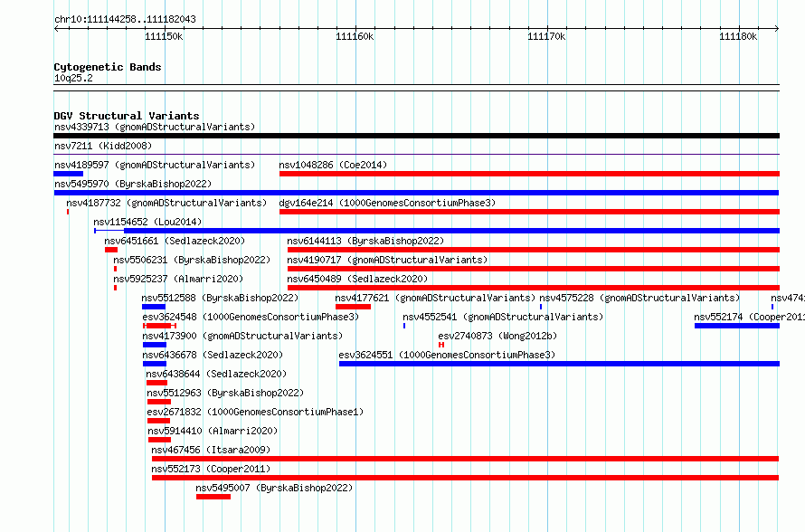Click nsv4173900 gnomADStructuralVariants label
Screen dimensions: 805x532
point(242,336)
